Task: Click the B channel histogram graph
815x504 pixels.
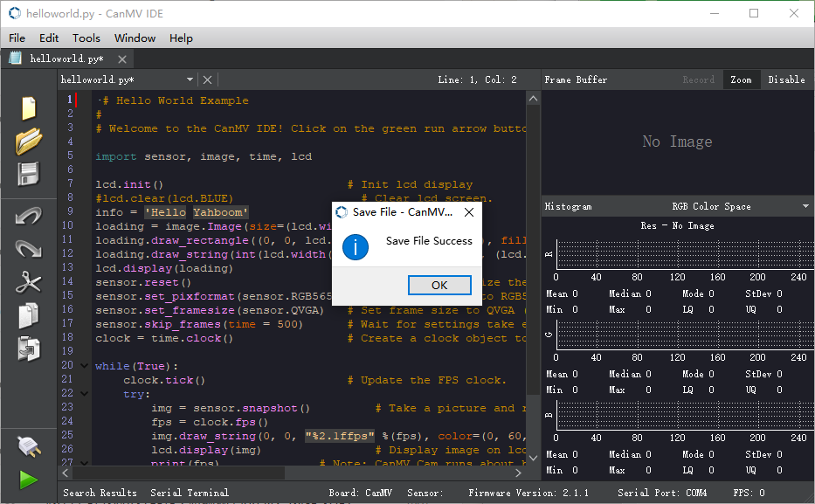Action: pos(685,415)
